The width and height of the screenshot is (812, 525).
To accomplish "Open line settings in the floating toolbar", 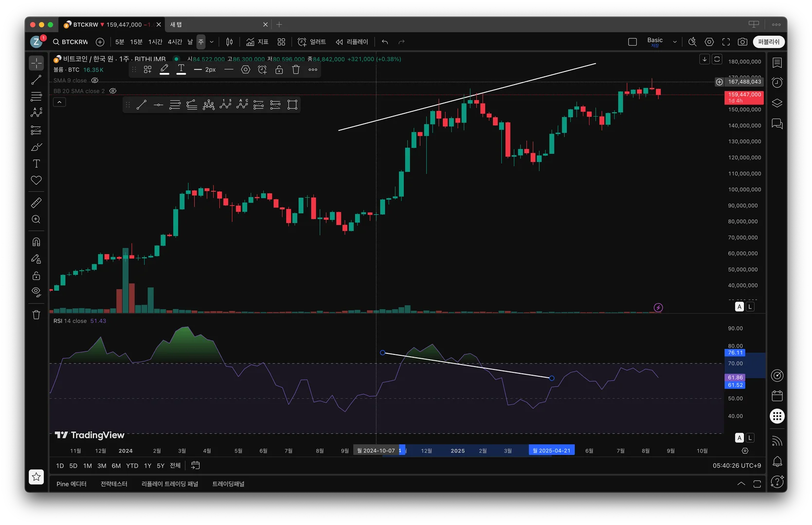I will pos(246,70).
